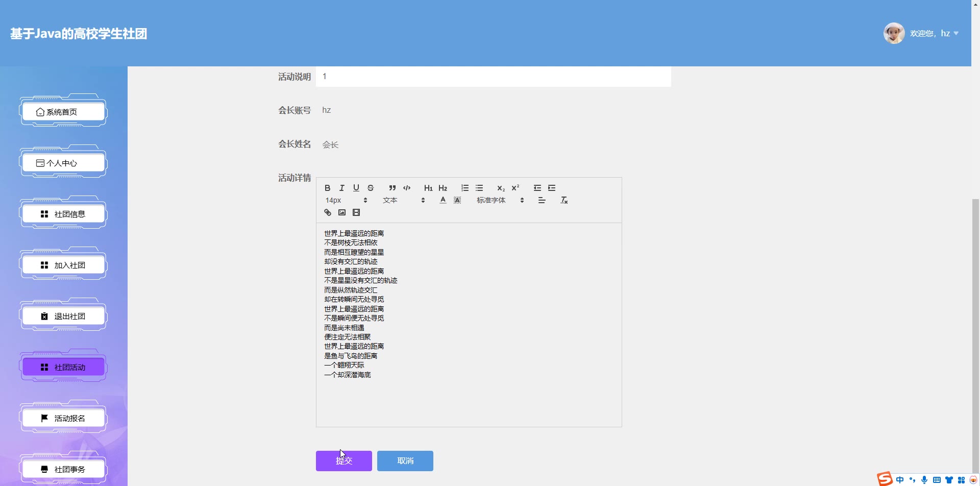Open the text color picker
The width and height of the screenshot is (980, 486).
coord(443,200)
